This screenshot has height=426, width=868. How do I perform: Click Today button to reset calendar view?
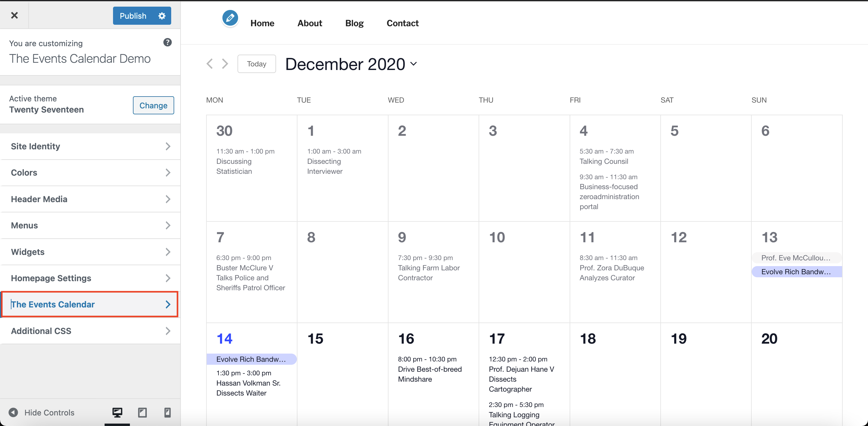[x=256, y=63]
